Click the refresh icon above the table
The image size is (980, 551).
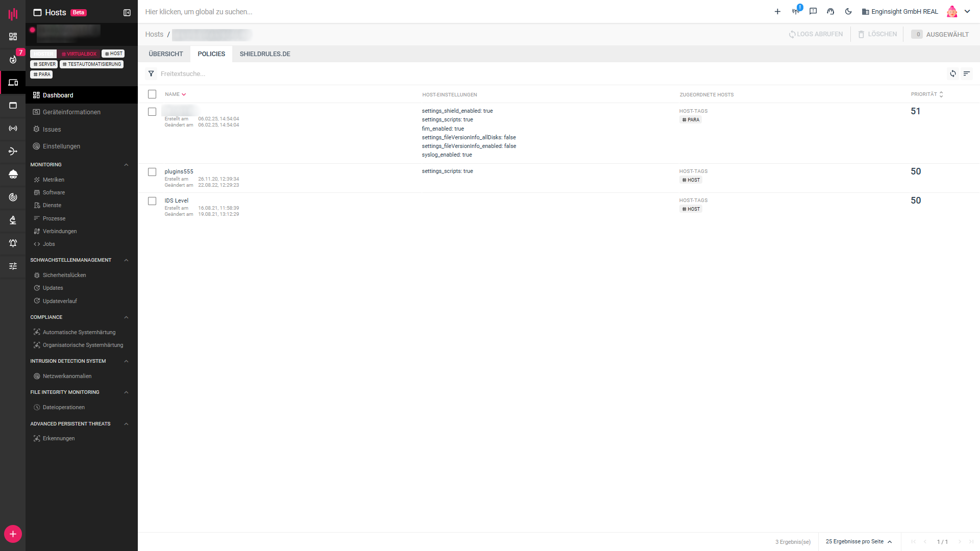[x=952, y=74]
